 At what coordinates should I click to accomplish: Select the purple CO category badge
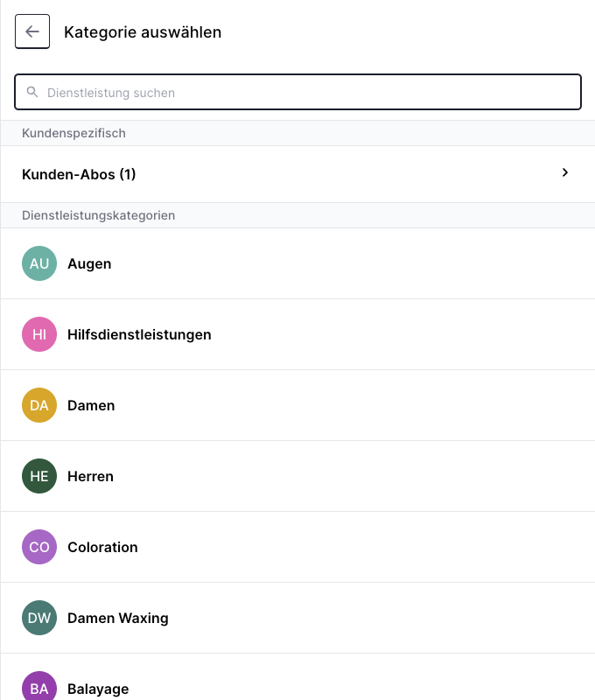39,547
